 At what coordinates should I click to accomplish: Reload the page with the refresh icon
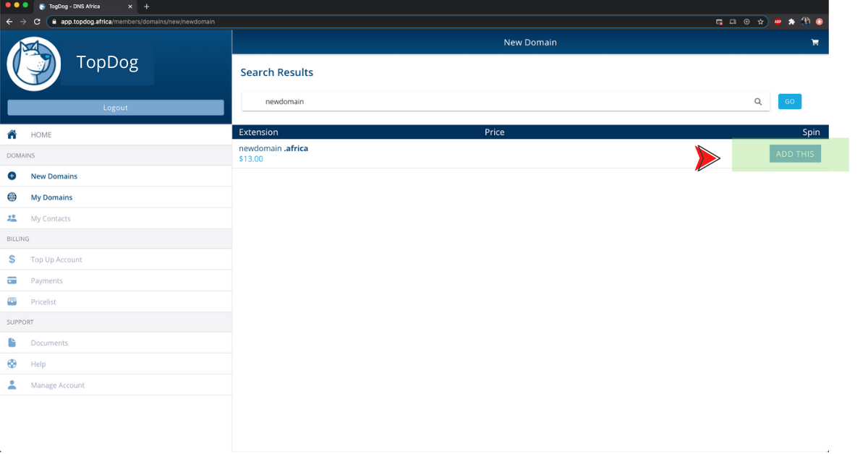37,22
